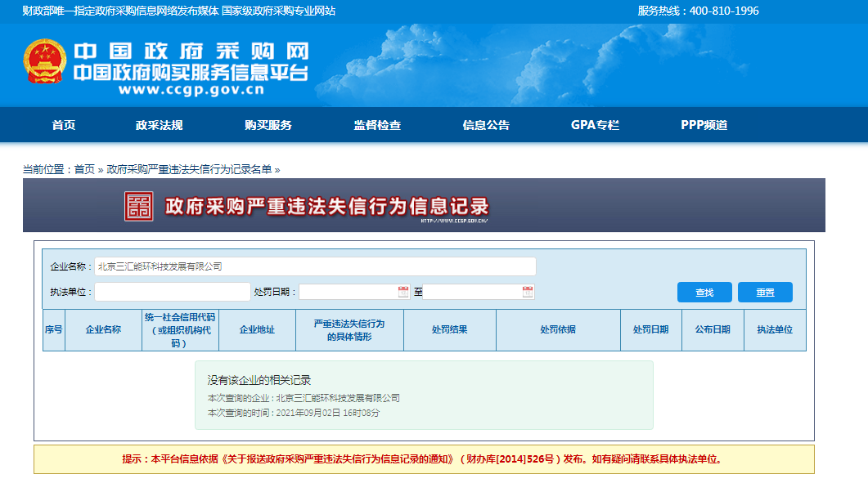Click the national emblem logo icon

click(44, 62)
